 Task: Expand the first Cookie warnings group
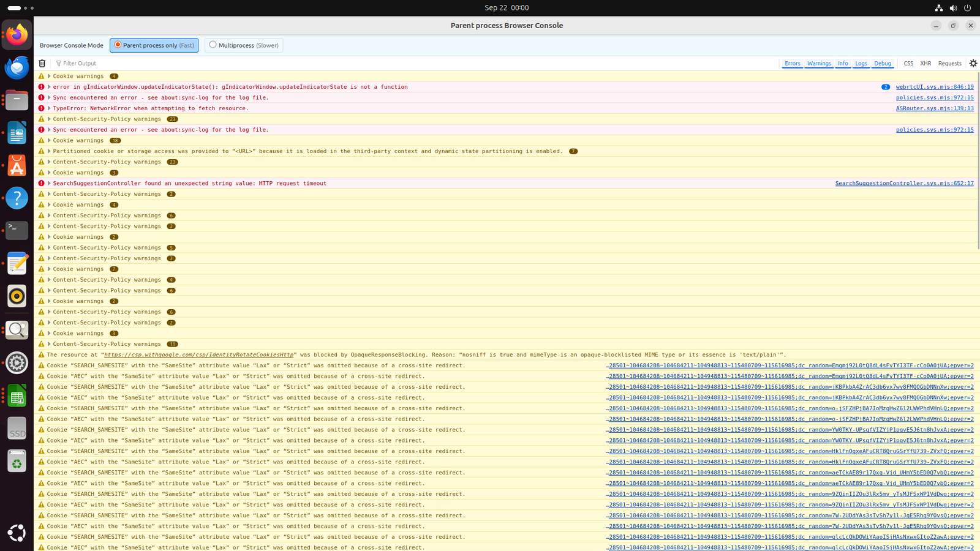click(49, 77)
